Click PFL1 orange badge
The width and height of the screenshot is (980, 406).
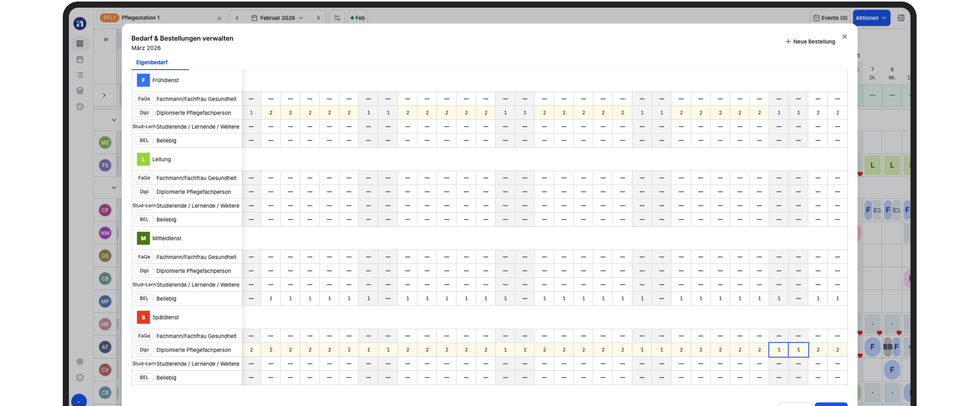109,18
